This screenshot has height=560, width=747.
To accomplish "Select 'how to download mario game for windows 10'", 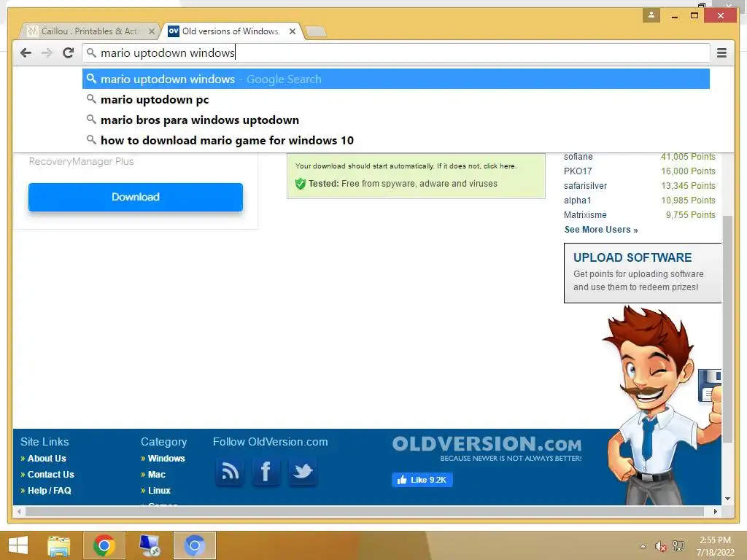I will coord(396,141).
